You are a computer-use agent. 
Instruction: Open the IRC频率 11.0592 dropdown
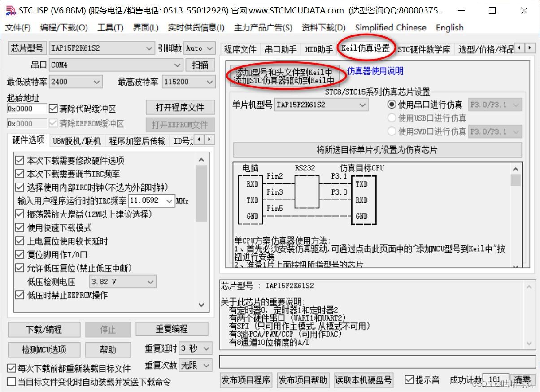[x=152, y=200]
